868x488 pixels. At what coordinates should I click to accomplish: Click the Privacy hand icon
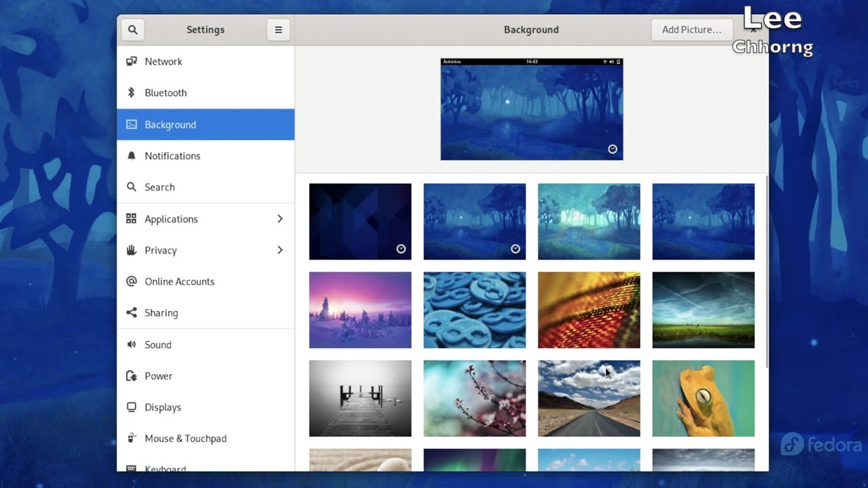(132, 250)
